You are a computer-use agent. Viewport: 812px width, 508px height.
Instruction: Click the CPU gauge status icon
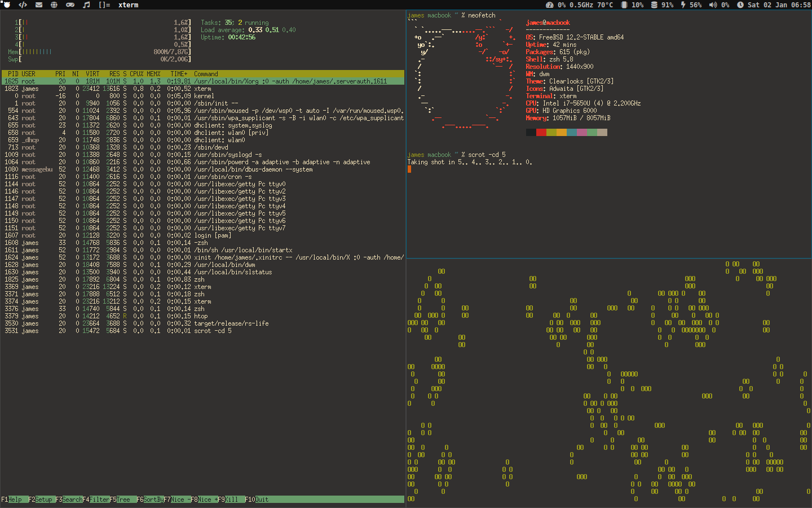[x=550, y=5]
